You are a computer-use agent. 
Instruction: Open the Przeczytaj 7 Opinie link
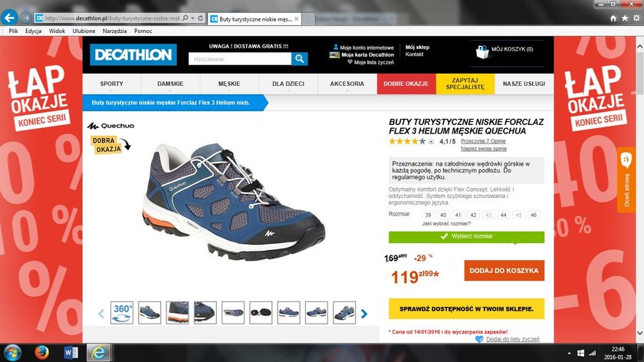pos(483,141)
